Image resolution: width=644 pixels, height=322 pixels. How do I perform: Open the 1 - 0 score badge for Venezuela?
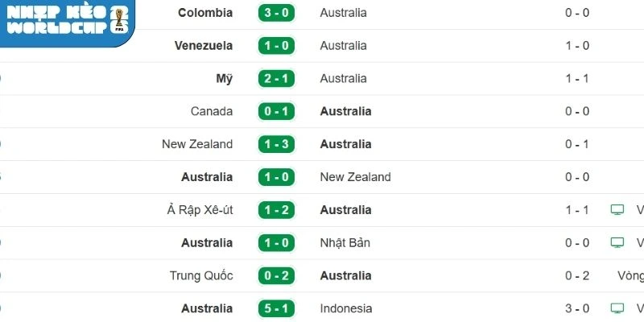tap(276, 46)
